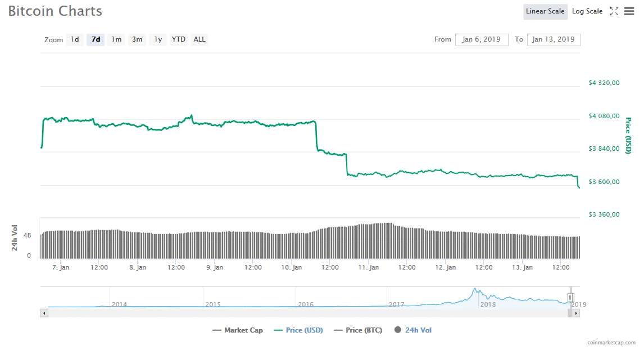
Task: Open the chart hamburger menu icon
Action: tap(629, 11)
